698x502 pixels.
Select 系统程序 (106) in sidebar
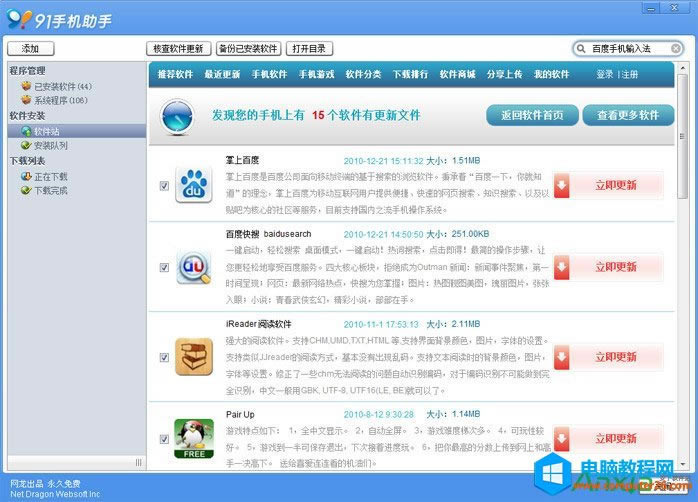60,100
